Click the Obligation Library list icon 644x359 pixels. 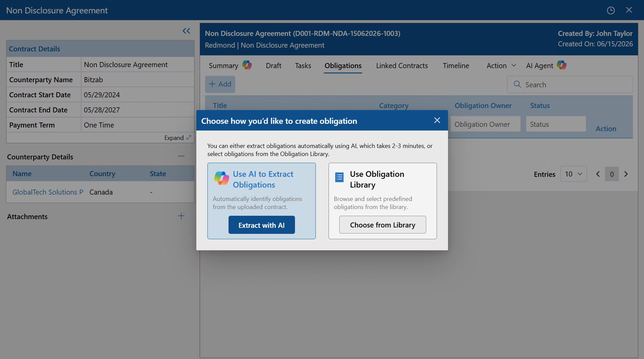coord(339,177)
